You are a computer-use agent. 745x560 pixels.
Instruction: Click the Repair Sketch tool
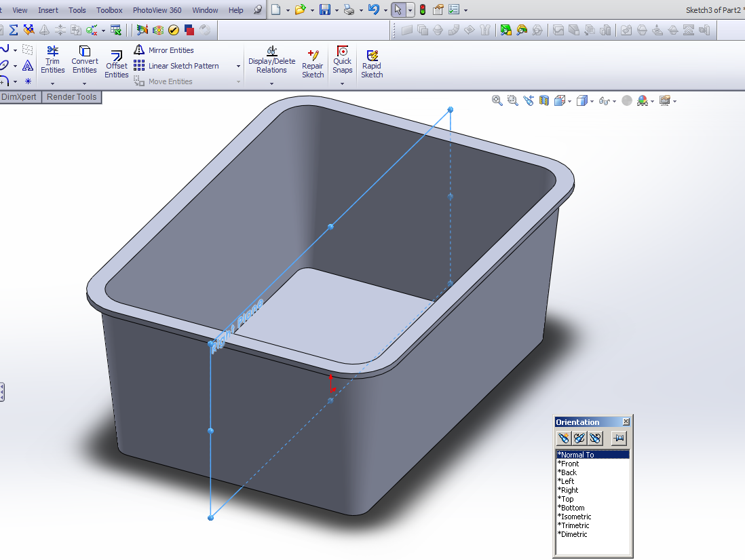(313, 64)
